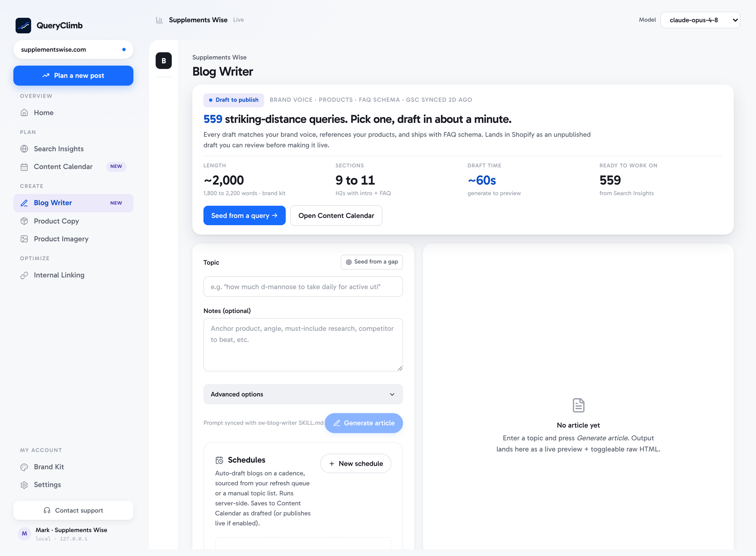This screenshot has width=756, height=556.
Task: Click the Blog Writer pen icon
Action: tap(24, 203)
